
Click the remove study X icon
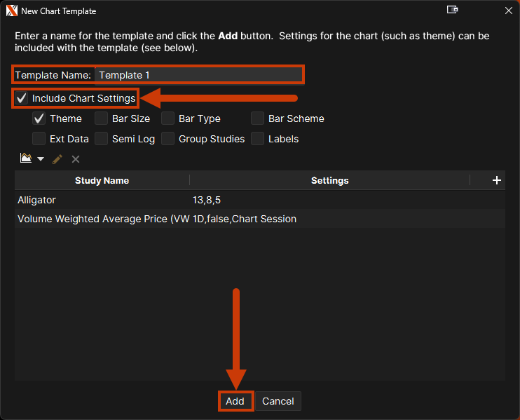tap(76, 159)
